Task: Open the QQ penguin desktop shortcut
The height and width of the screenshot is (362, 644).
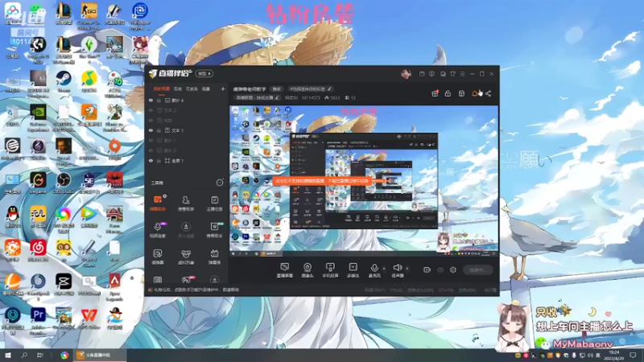Action: click(13, 216)
